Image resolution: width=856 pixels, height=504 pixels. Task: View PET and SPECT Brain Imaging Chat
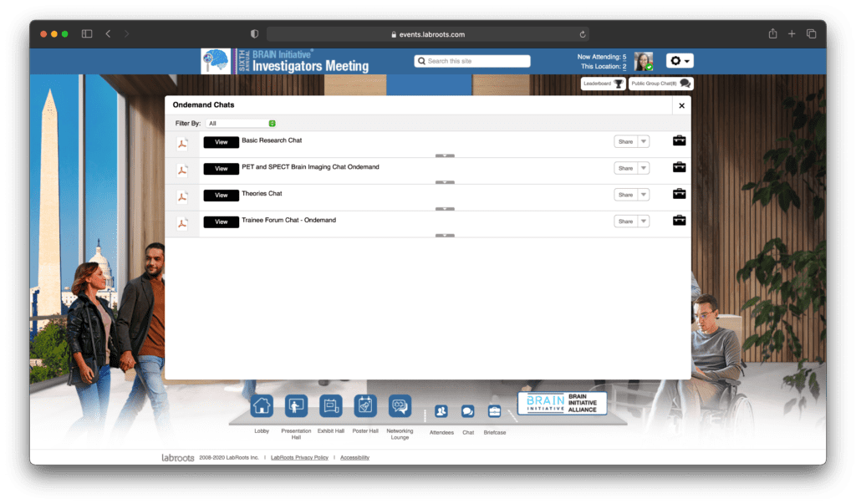tap(221, 169)
